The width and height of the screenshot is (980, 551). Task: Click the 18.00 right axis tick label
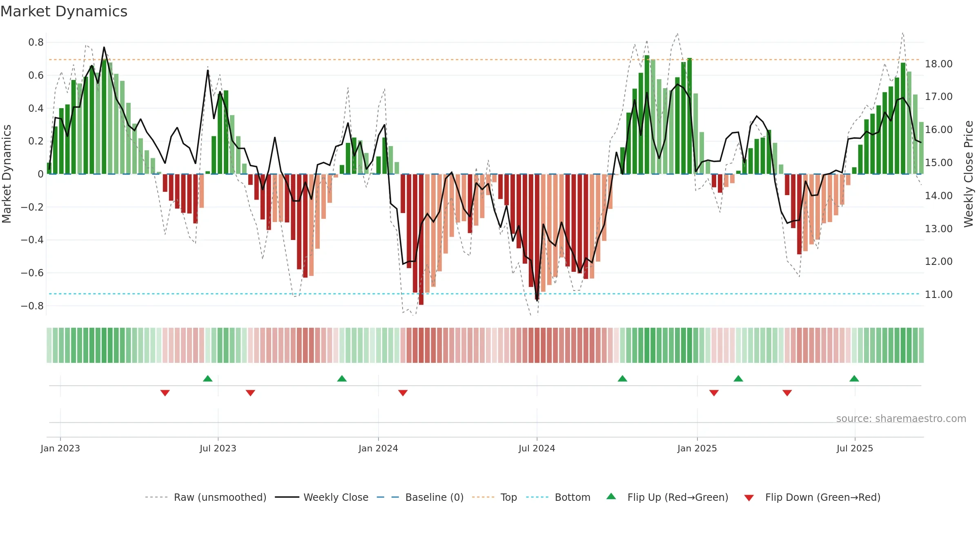point(939,64)
